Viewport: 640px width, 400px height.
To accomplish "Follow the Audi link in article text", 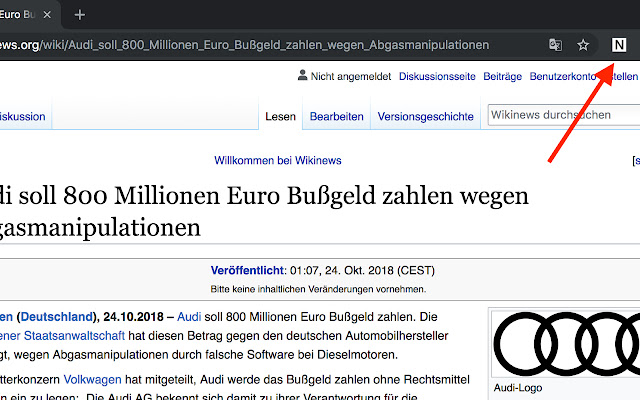I will [189, 317].
